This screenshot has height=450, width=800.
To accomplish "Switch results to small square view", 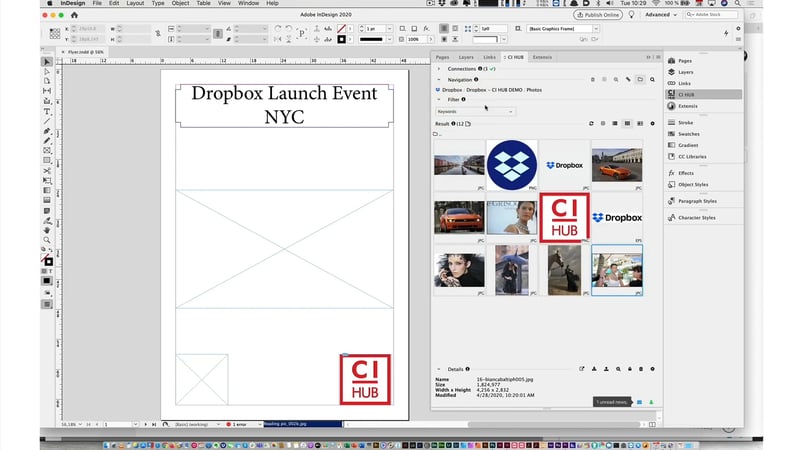I will (603, 123).
